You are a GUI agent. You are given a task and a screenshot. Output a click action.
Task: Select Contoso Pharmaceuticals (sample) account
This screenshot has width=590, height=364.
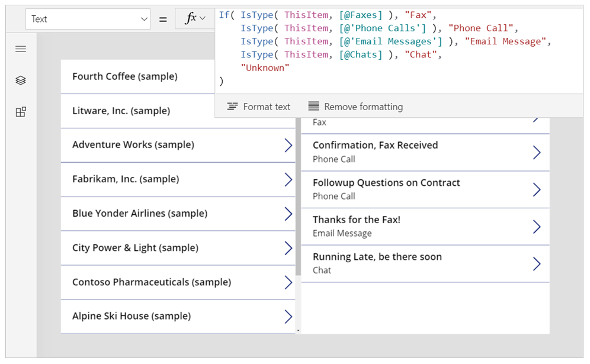[x=178, y=282]
